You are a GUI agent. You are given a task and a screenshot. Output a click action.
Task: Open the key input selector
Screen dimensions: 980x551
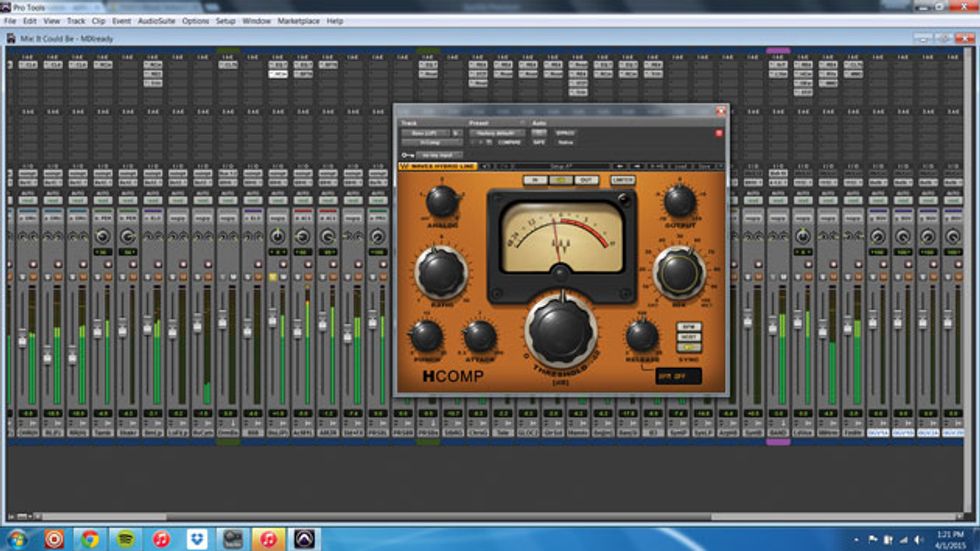coord(440,155)
